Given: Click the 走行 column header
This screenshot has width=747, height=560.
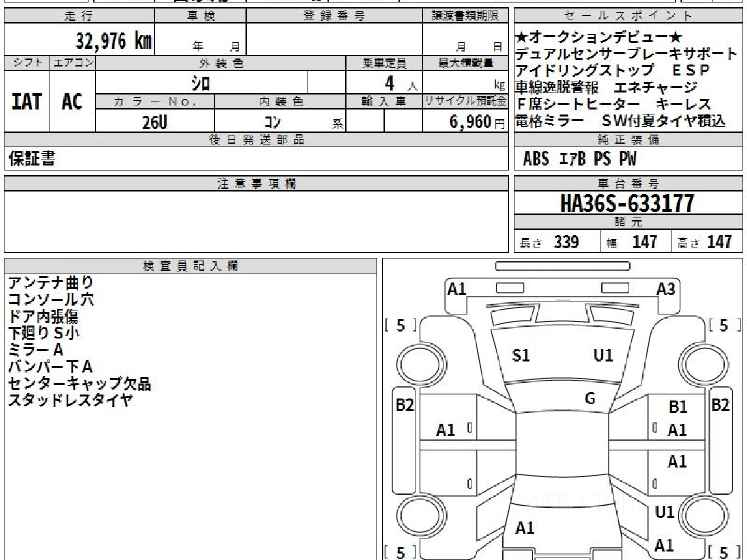Looking at the screenshot, I should tap(79, 16).
